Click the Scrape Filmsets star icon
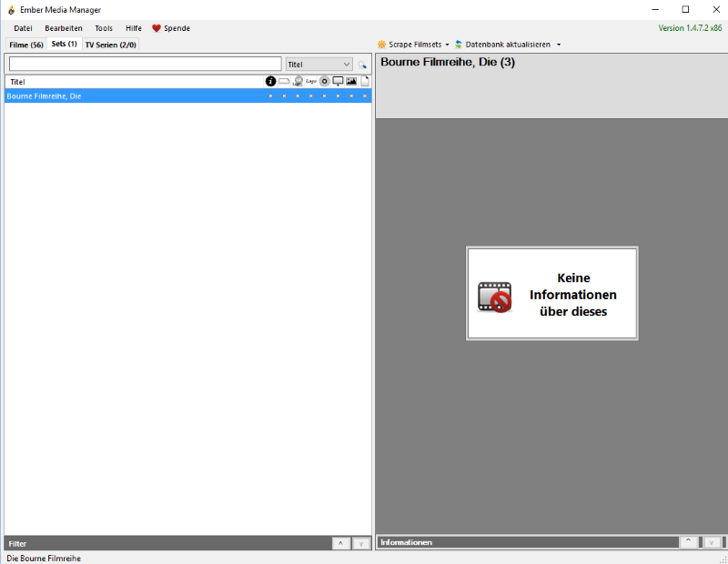The height and width of the screenshot is (564, 728). [381, 44]
